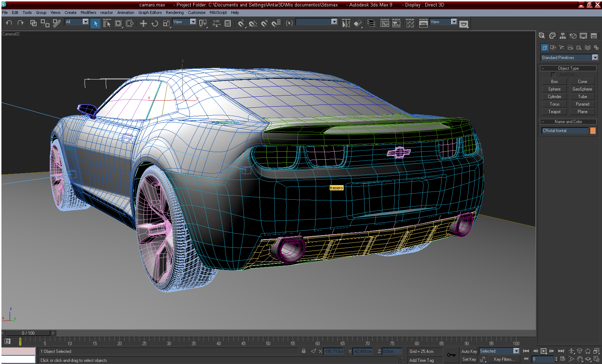Open Edit Named Selection Sets
Viewport: 602px width, 364px height.
(x=290, y=23)
